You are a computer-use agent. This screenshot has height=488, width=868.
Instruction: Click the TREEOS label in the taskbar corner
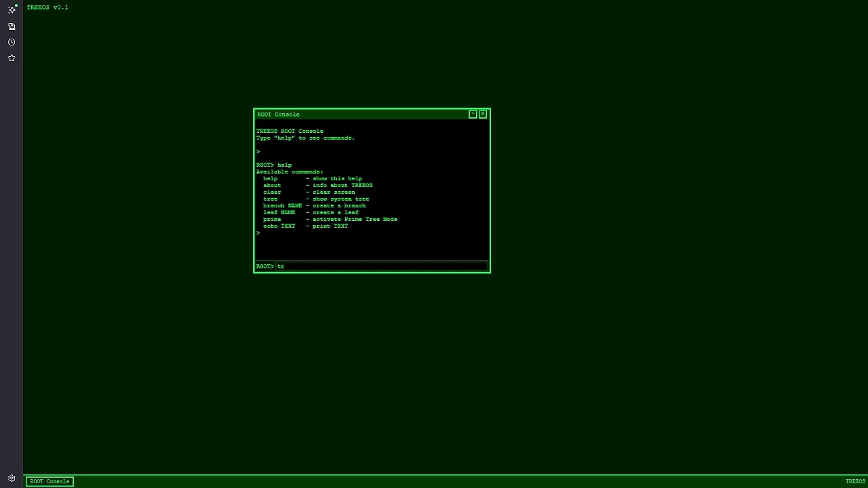[x=855, y=481]
